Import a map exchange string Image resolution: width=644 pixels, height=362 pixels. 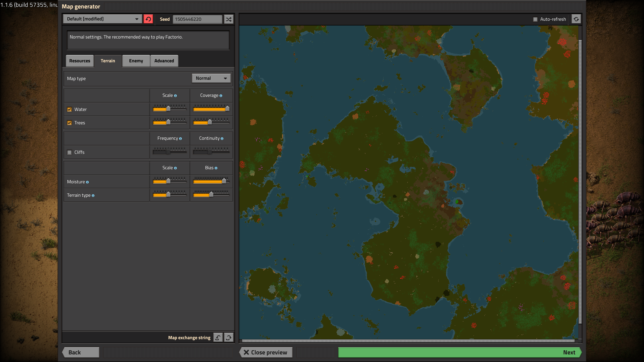[x=218, y=338]
